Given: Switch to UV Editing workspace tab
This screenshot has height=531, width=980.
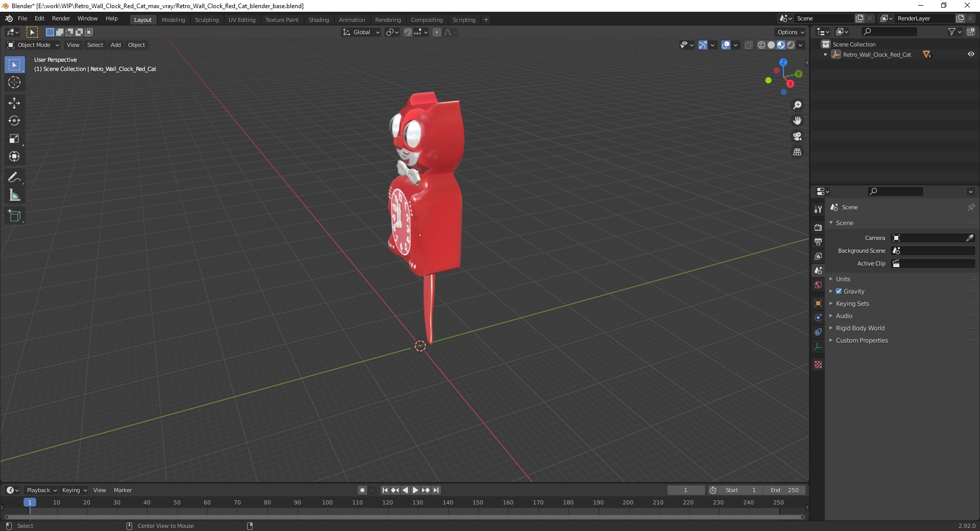Looking at the screenshot, I should coord(242,20).
